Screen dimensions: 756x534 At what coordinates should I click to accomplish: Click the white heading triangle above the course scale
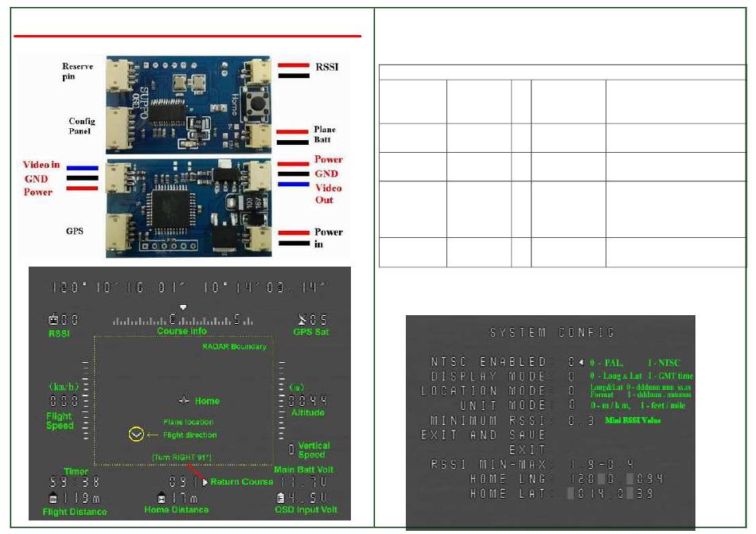183,307
